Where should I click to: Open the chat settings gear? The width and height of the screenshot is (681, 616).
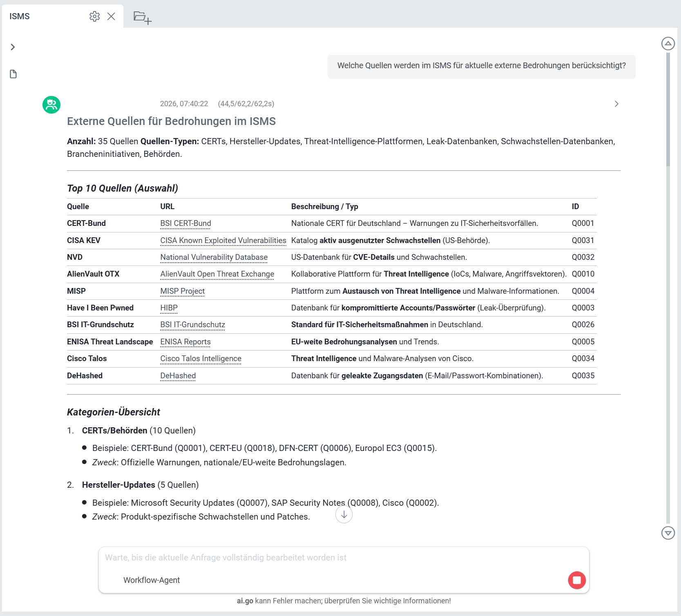94,16
